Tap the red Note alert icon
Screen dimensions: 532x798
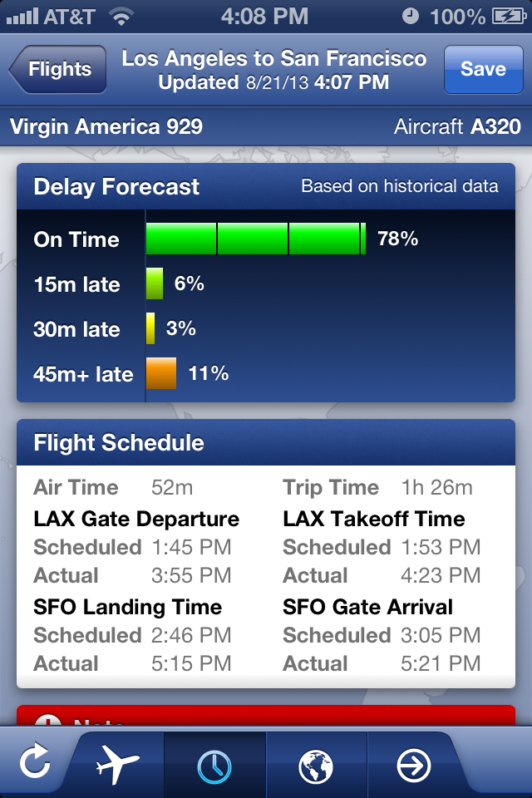click(x=49, y=720)
